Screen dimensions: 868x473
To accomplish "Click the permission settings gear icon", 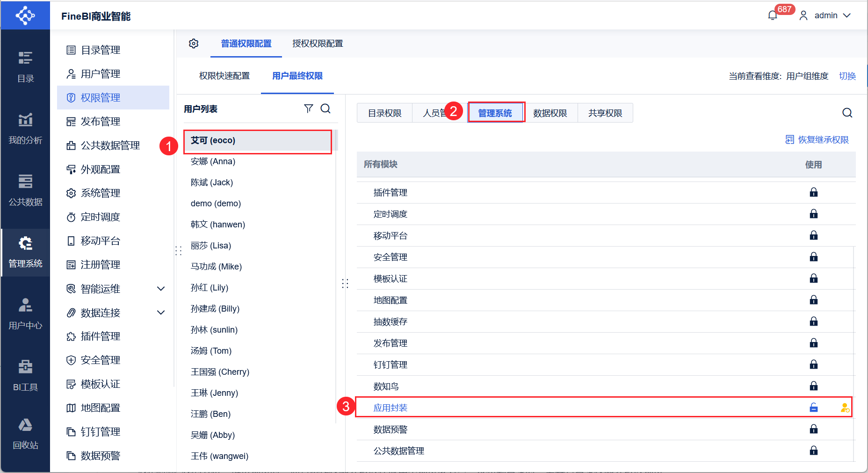I will pyautogui.click(x=194, y=44).
